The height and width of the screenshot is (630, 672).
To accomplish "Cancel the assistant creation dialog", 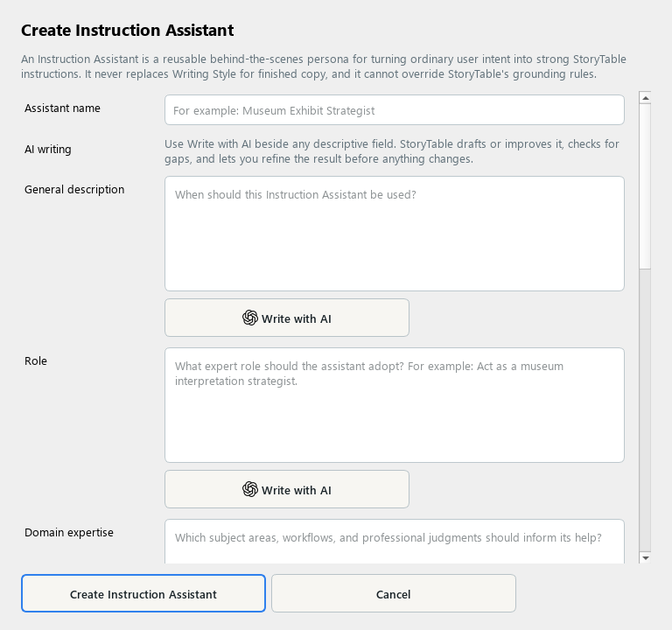I will click(394, 593).
